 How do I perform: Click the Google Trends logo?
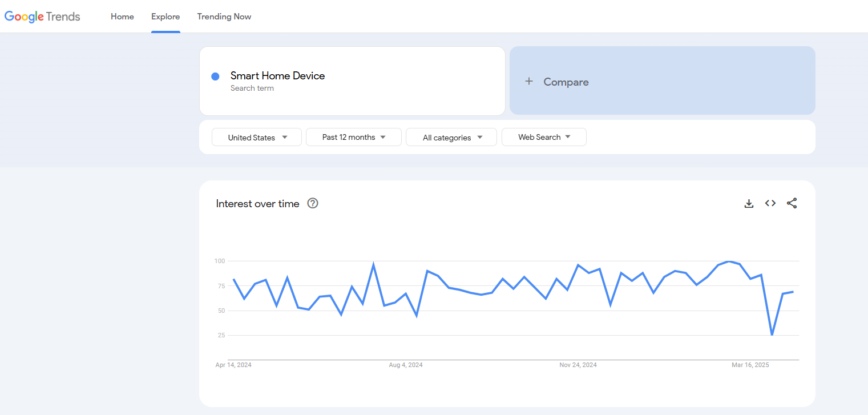(42, 17)
